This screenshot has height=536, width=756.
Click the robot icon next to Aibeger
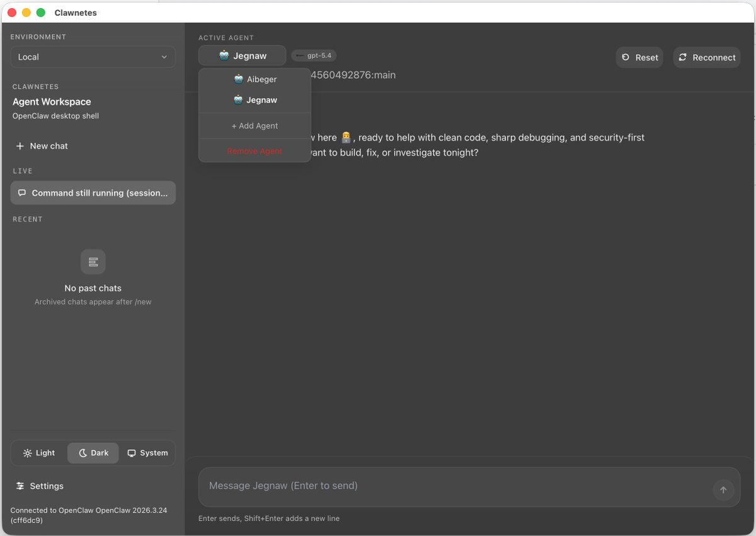pyautogui.click(x=238, y=79)
